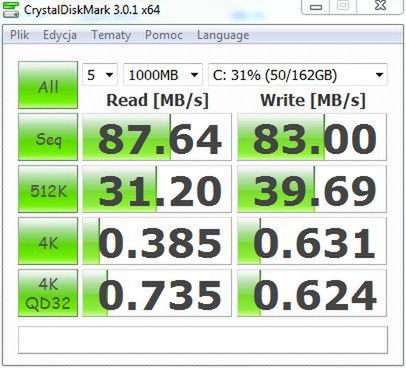The width and height of the screenshot is (406, 368).
Task: Start the Seq benchmark test
Action: pos(48,137)
